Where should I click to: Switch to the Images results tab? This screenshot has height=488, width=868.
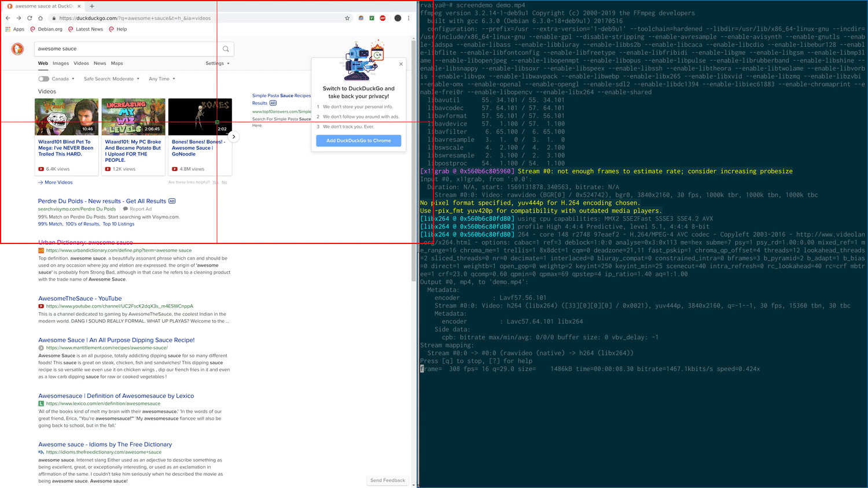click(x=61, y=64)
